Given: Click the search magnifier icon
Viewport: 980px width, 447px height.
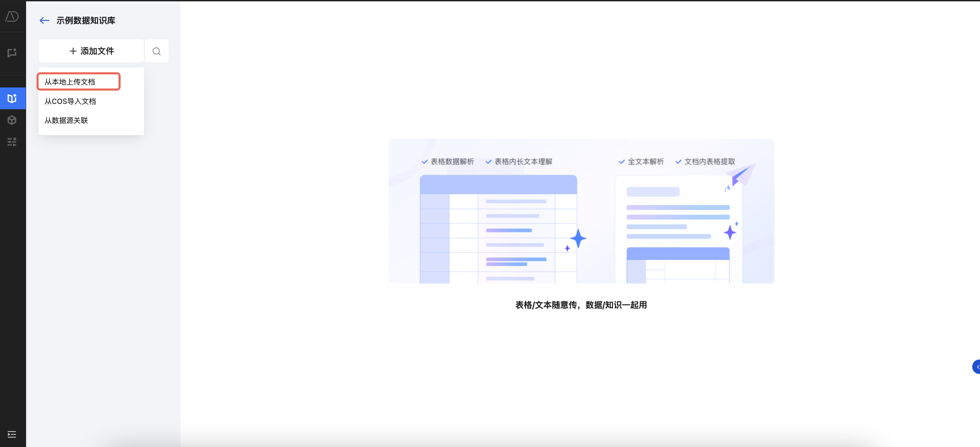Looking at the screenshot, I should pyautogui.click(x=156, y=51).
